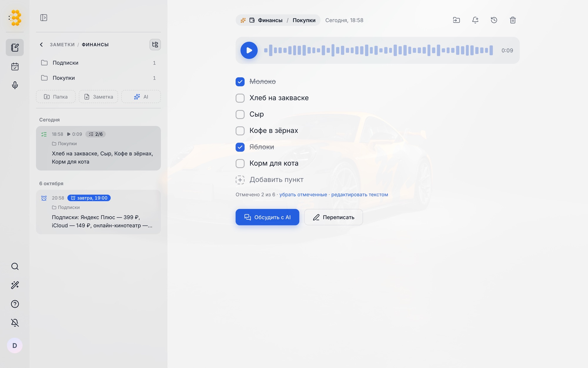
Task: Open the calendar tasks icon in left rail
Action: (x=15, y=67)
